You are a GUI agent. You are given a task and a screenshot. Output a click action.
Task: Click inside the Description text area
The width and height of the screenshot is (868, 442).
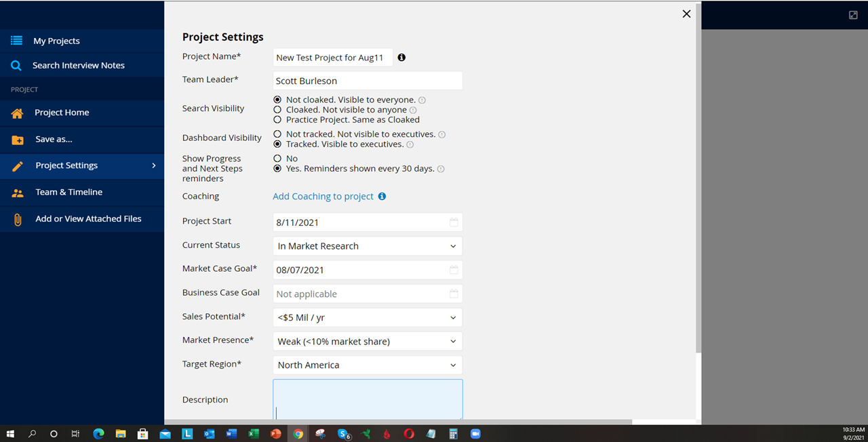pos(368,399)
